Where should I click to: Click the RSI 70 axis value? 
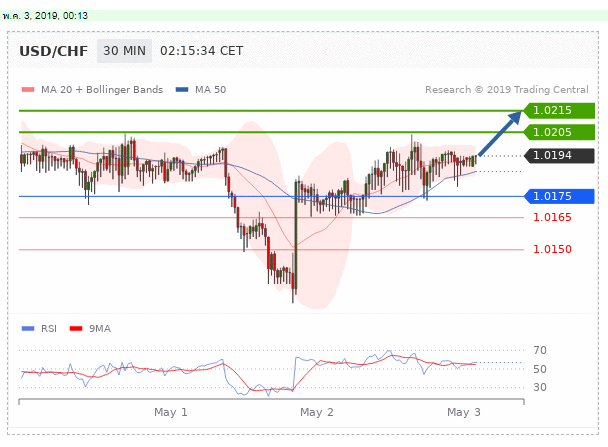pos(540,350)
